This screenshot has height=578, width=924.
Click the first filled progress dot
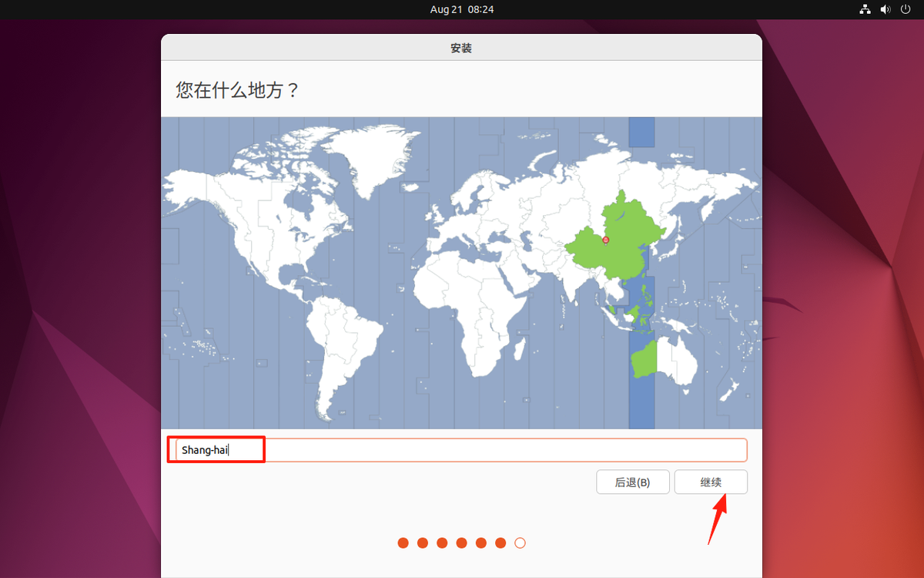pyautogui.click(x=403, y=543)
